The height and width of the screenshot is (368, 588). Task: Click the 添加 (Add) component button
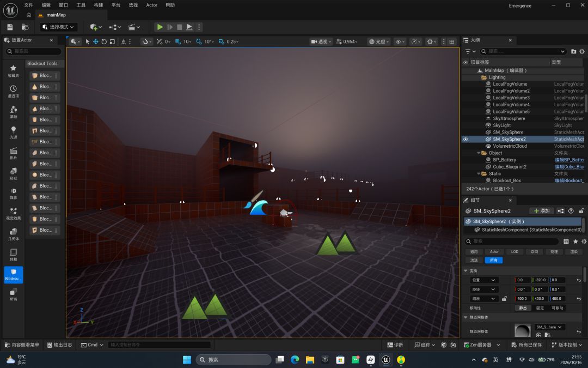542,211
